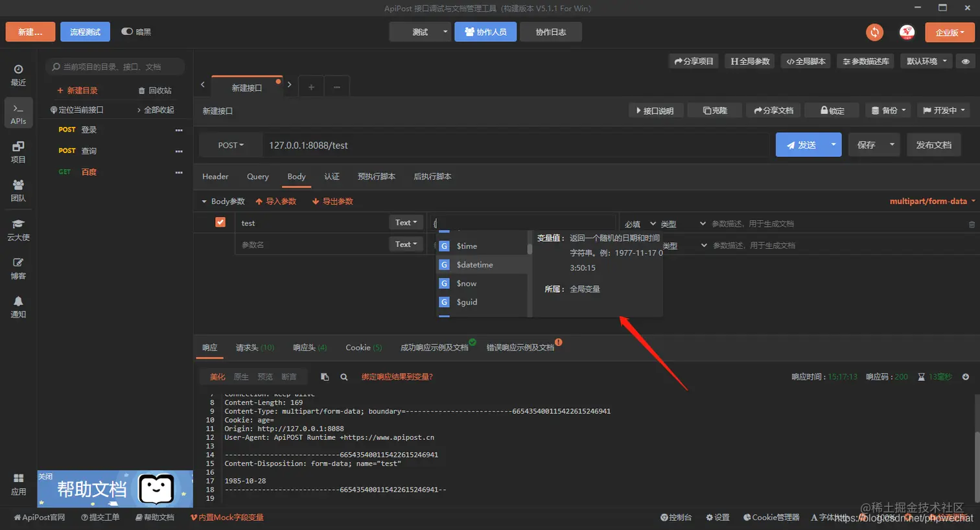Click the delete trash icon in test row
Viewport: 980px width, 530px height.
coord(972,224)
